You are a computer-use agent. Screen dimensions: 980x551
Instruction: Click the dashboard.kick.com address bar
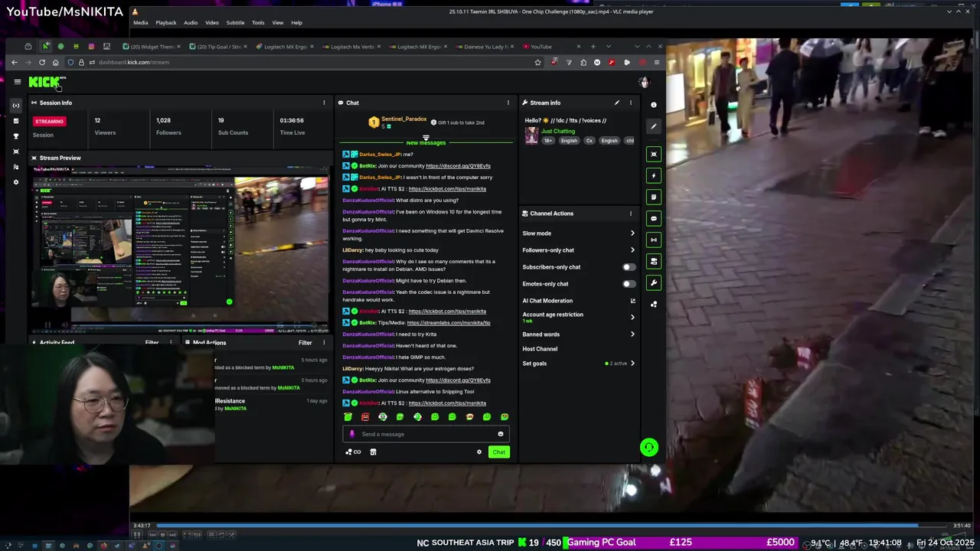[306, 63]
